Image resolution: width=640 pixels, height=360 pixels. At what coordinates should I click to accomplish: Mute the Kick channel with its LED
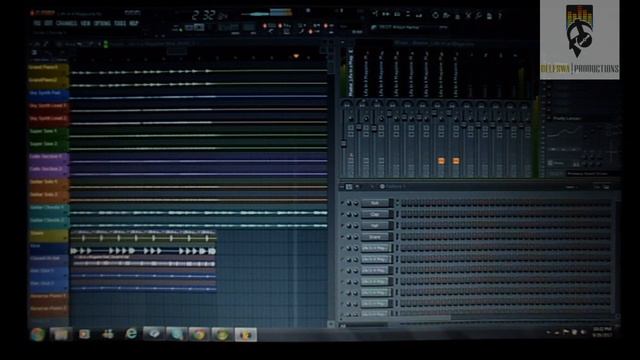point(342,203)
